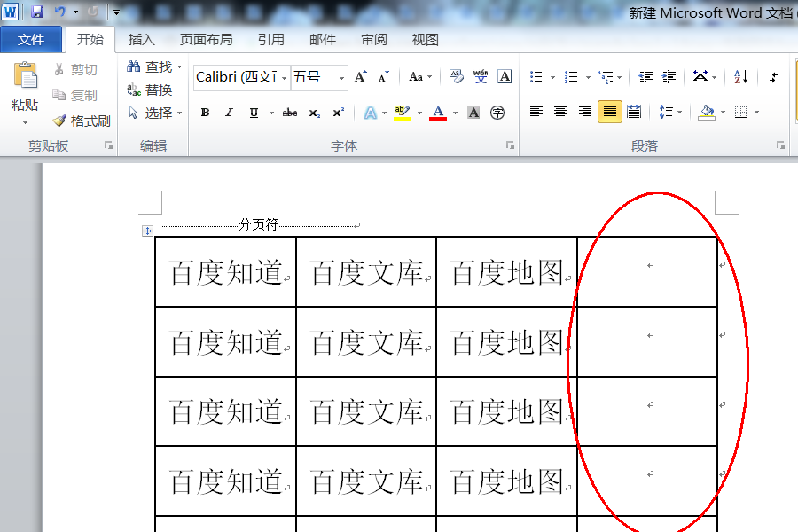Click the Borders grid icon

740,112
